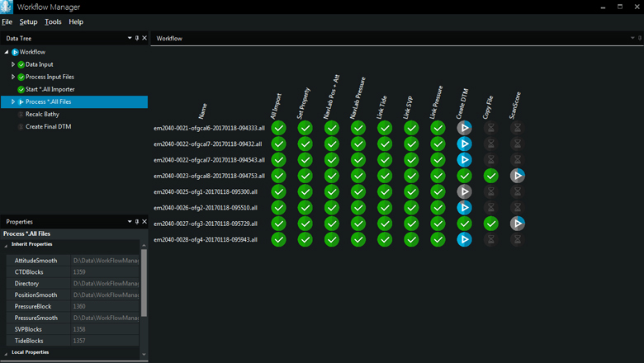Viewport: 644px width, 363px height.
Task: Click Copy File checkmark for em2040-0027 file
Action: 490,224
